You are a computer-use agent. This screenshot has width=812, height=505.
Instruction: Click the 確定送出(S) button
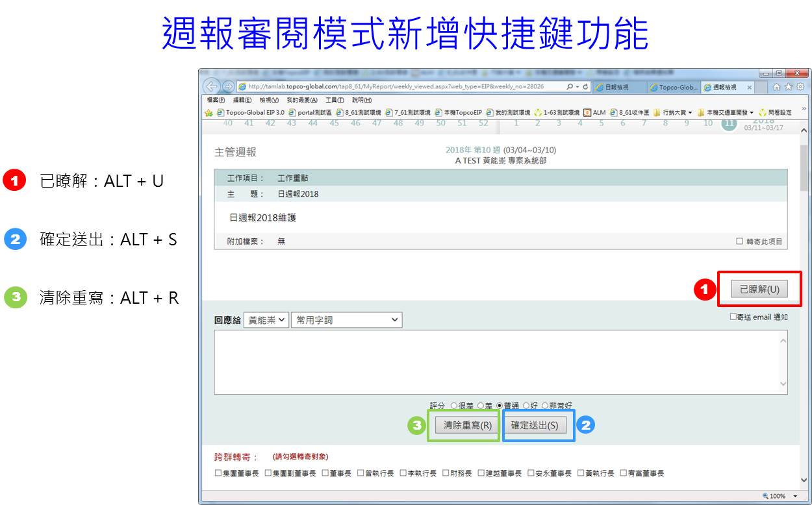534,426
